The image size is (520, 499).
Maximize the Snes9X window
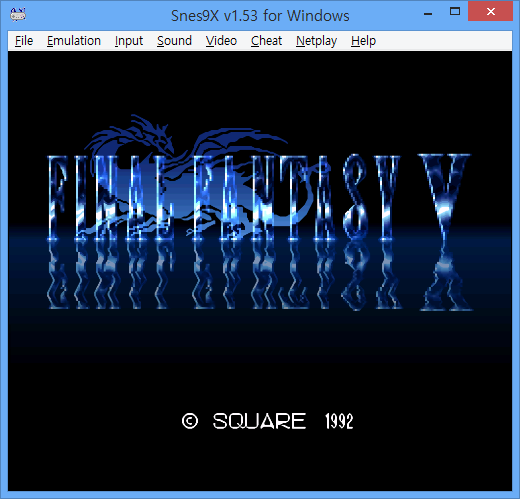(455, 12)
